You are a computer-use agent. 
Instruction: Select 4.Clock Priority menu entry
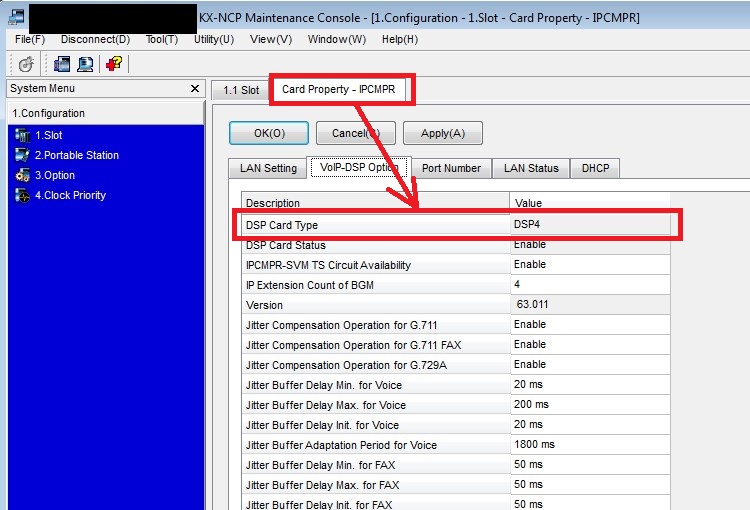(70, 196)
